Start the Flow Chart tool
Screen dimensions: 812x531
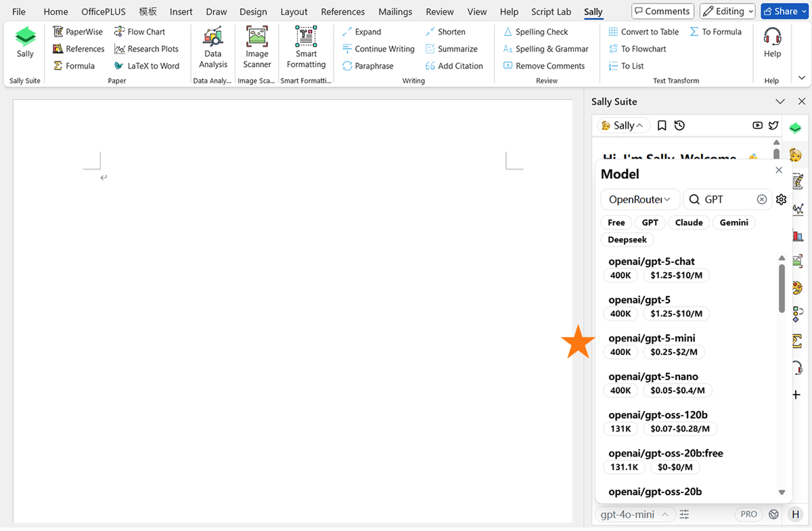139,32
